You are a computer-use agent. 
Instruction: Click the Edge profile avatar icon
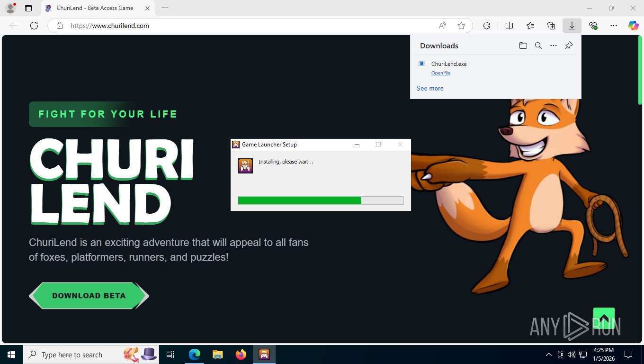[x=10, y=8]
